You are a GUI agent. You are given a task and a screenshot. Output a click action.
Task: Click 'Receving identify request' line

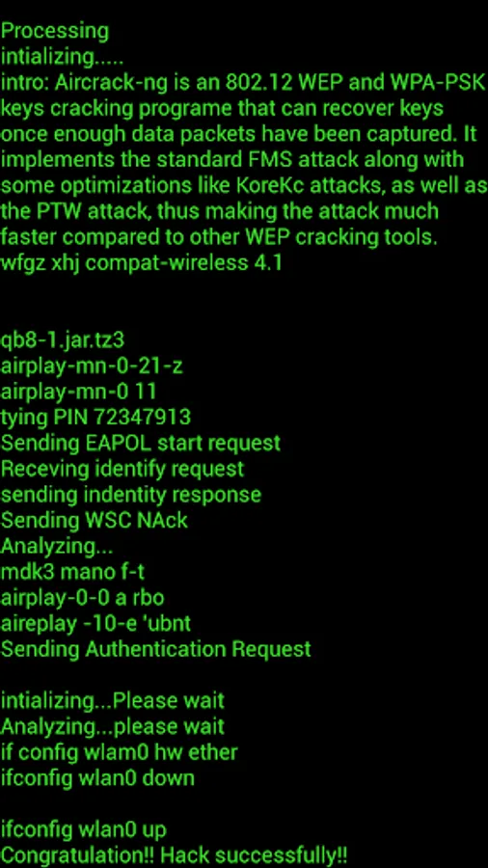pyautogui.click(x=122, y=469)
